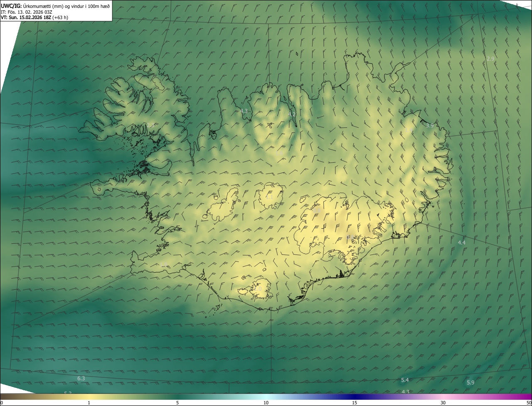
Task: Click the 4.4 value label offshore
Action: pyautogui.click(x=461, y=242)
